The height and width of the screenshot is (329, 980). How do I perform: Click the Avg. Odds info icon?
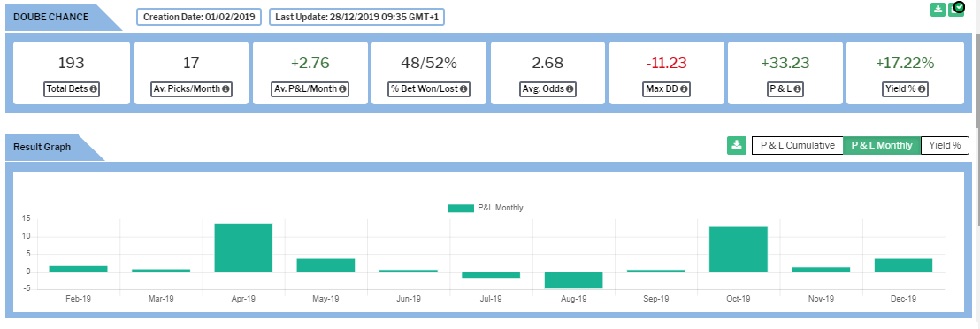coord(570,88)
